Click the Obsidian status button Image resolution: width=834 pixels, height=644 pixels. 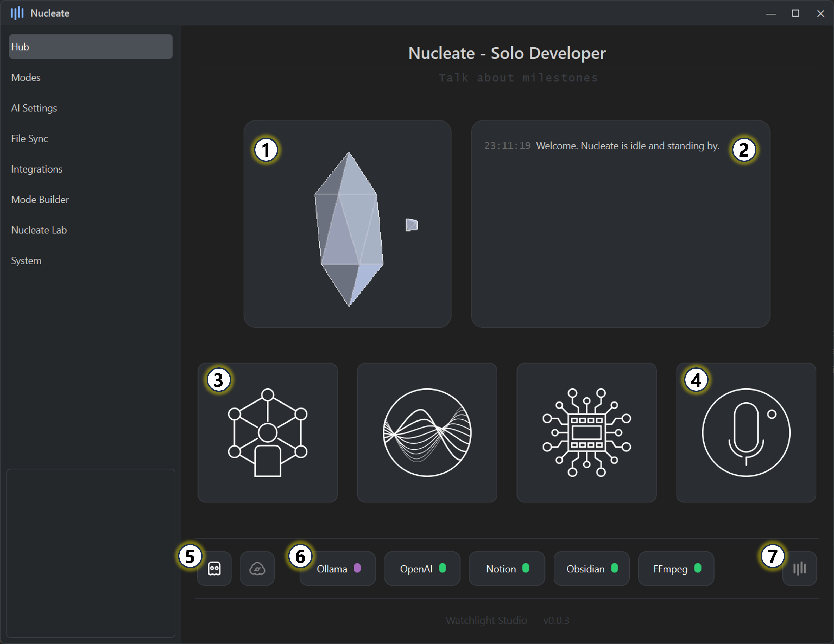click(x=591, y=569)
